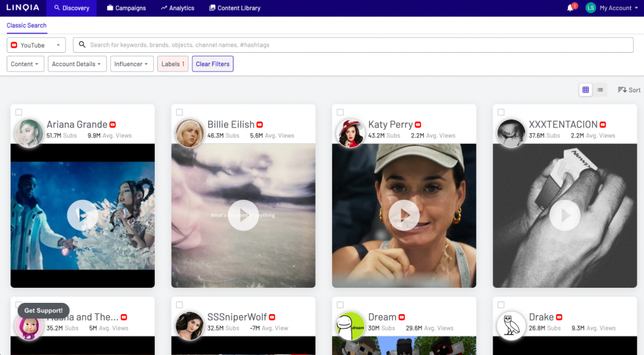The image size is (644, 355).
Task: Click Get Support button
Action: (43, 310)
